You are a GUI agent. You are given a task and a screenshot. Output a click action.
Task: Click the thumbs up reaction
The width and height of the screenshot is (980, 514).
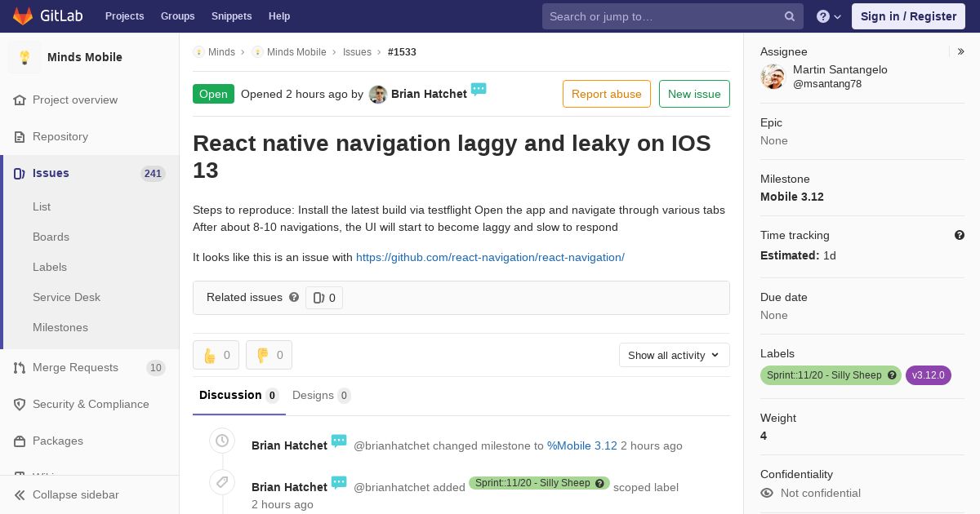click(x=216, y=355)
